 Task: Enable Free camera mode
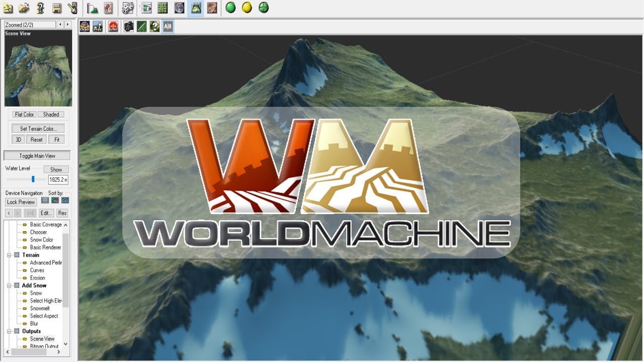click(98, 27)
